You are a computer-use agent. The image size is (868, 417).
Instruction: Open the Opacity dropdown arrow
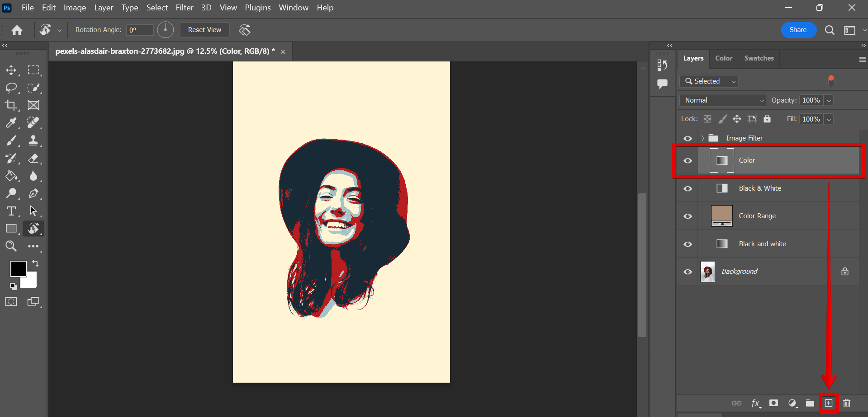pos(829,100)
